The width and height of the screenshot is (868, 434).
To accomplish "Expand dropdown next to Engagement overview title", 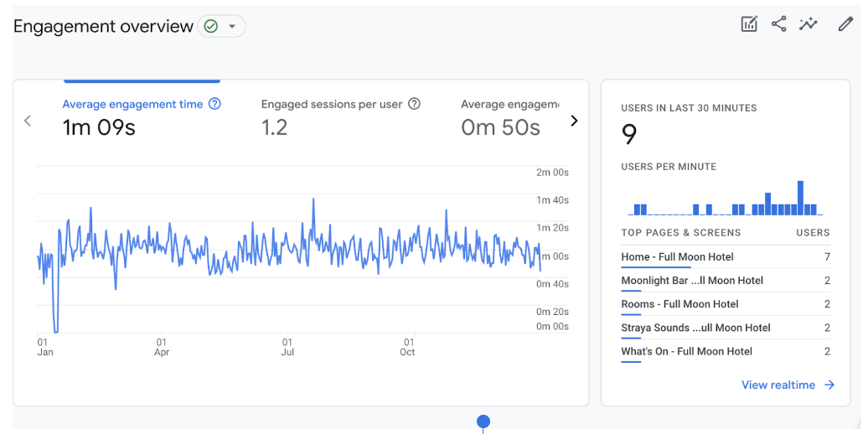I will pos(232,27).
